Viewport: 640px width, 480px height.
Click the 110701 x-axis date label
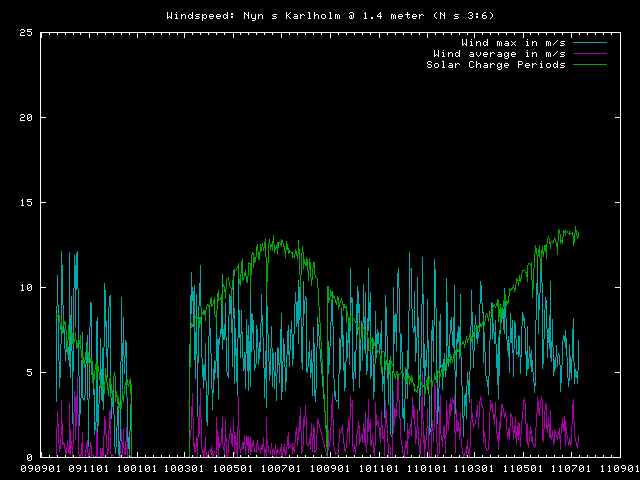(571, 468)
